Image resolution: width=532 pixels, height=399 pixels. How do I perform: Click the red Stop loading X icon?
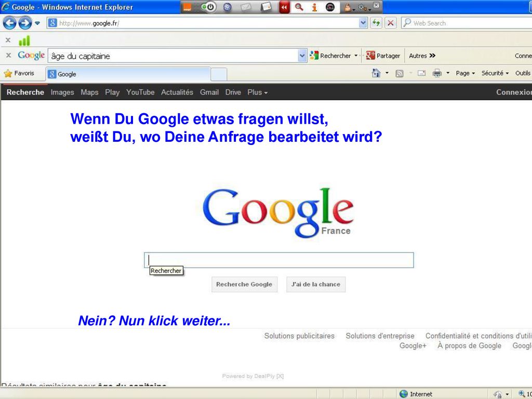[x=391, y=23]
